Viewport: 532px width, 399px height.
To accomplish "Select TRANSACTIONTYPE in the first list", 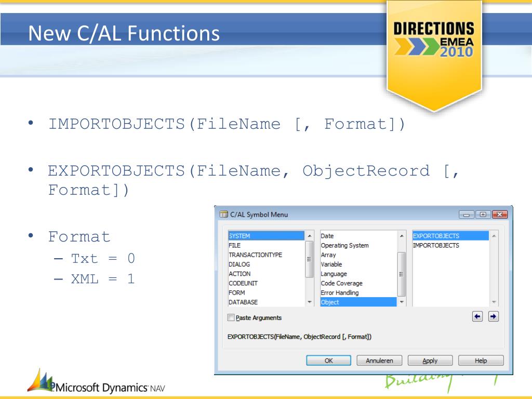I will pos(266,255).
